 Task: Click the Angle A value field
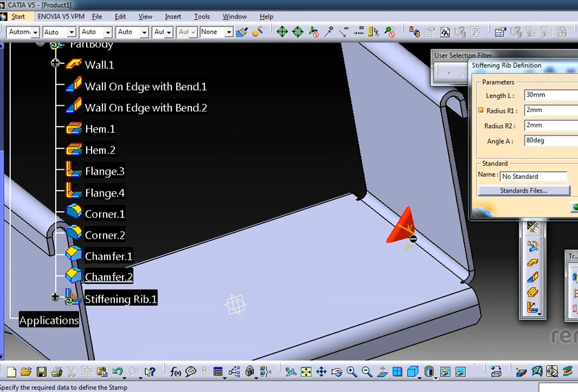[x=550, y=140]
